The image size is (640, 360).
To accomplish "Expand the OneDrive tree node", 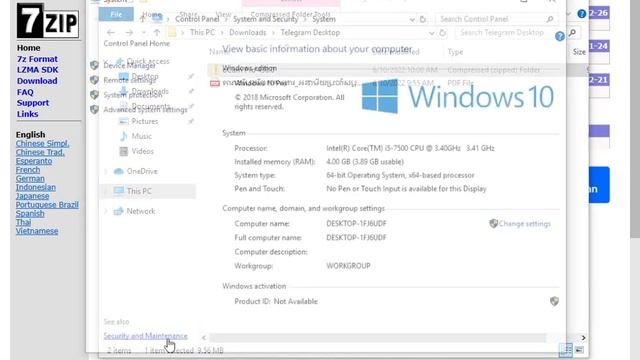I will click(106, 171).
